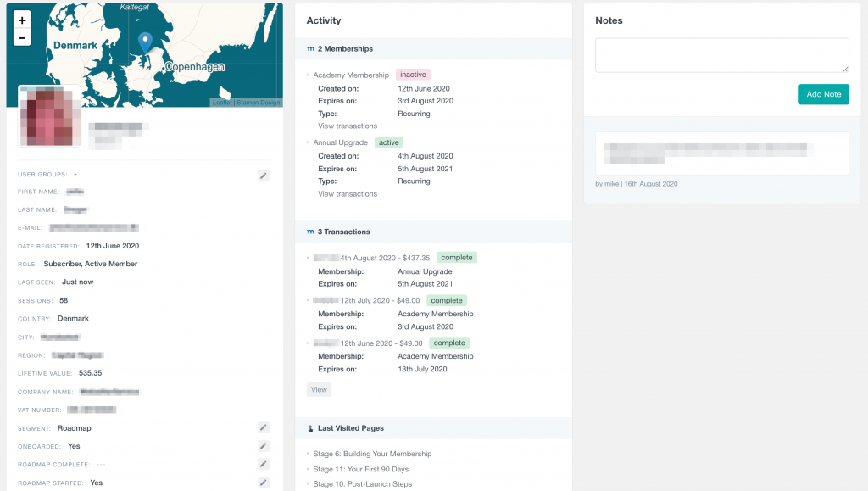Click into the Notes text area

(721, 55)
